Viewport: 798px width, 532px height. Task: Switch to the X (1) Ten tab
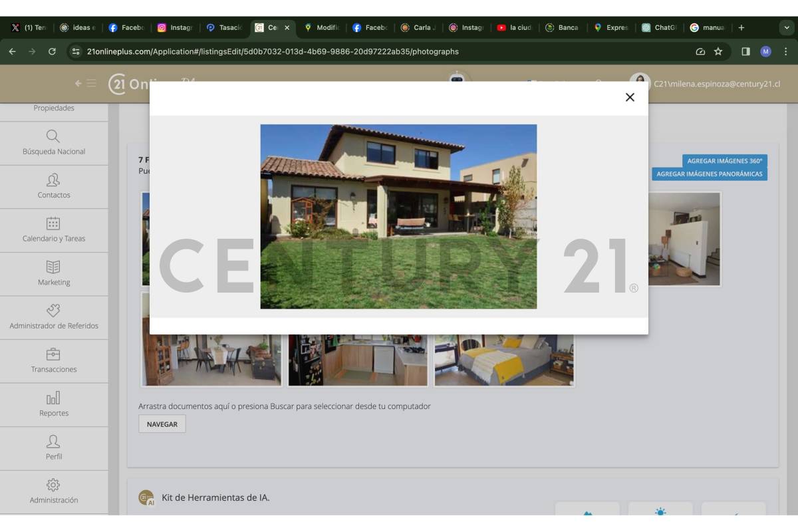(28, 28)
